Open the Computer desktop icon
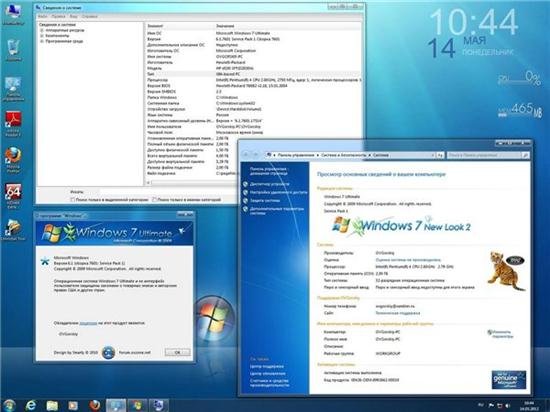 tap(13, 13)
